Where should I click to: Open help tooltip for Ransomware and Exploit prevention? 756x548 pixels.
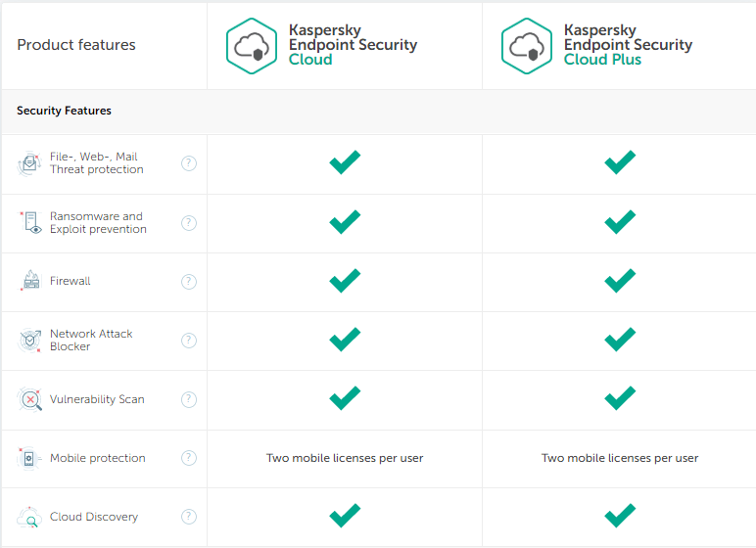189,223
